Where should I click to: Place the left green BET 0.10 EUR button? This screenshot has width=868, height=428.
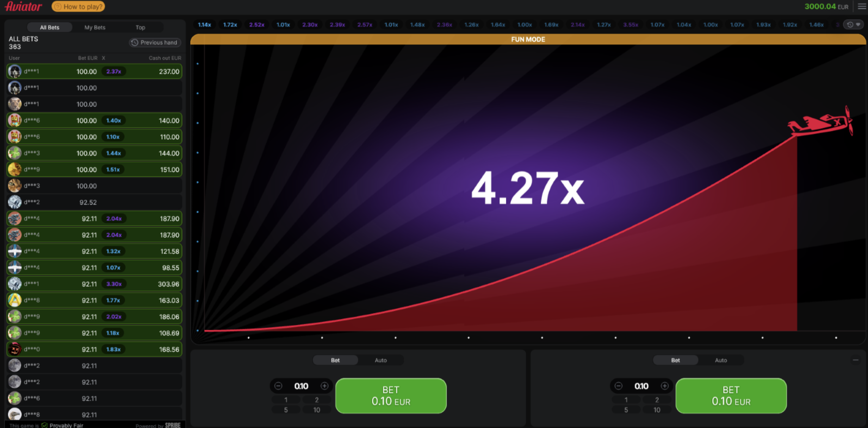[391, 395]
